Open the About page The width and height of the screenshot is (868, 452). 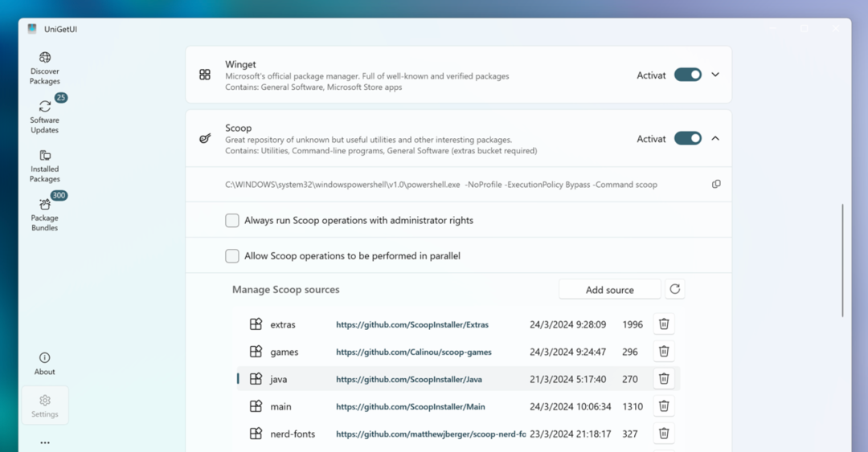click(45, 363)
